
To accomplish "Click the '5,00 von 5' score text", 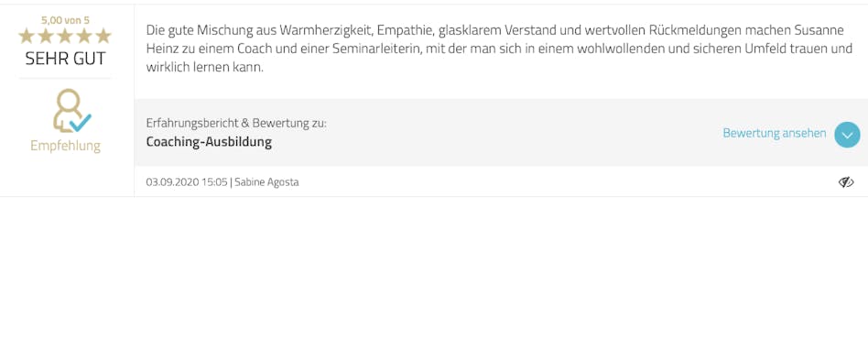I will click(x=65, y=20).
